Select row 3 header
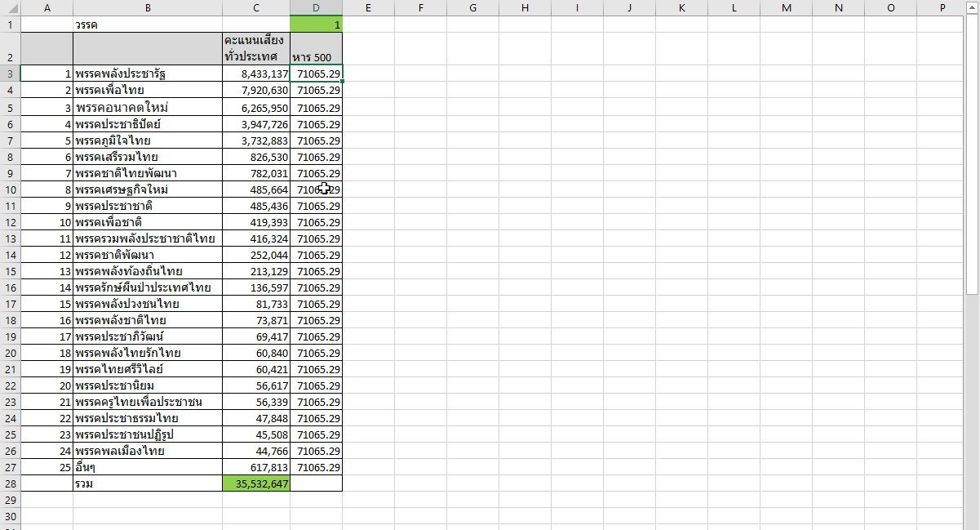Image resolution: width=980 pixels, height=530 pixels. [x=10, y=73]
